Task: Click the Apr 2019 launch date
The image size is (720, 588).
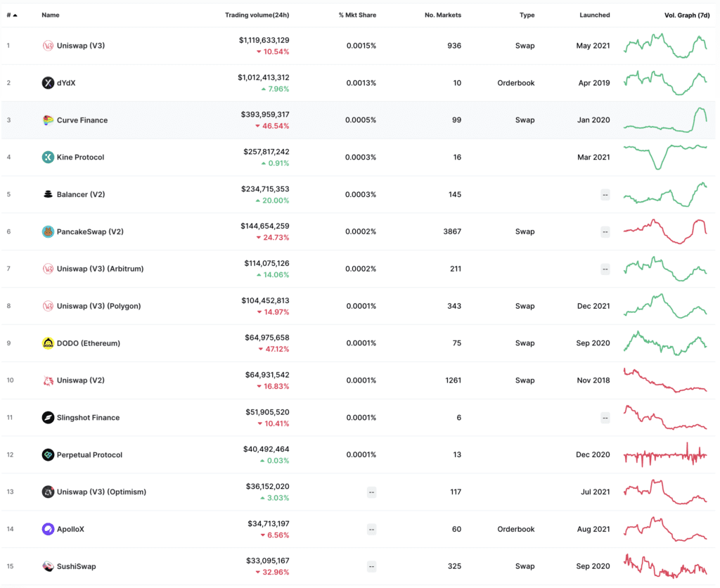Action: [x=594, y=83]
